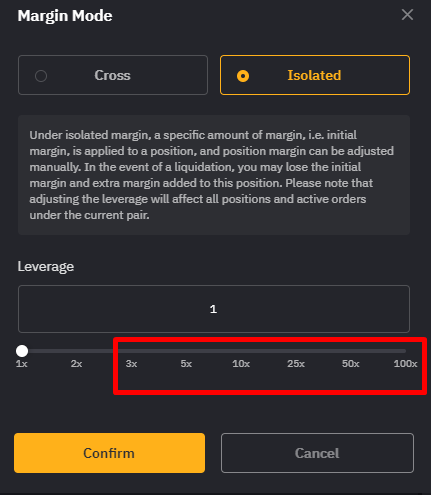Image resolution: width=431 pixels, height=495 pixels.
Task: Click the Cancel button
Action: point(317,453)
